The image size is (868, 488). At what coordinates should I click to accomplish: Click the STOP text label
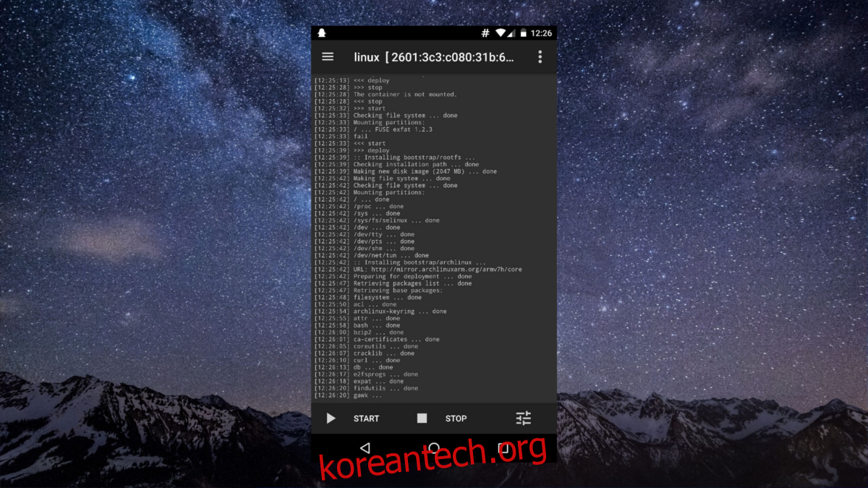pos(456,419)
